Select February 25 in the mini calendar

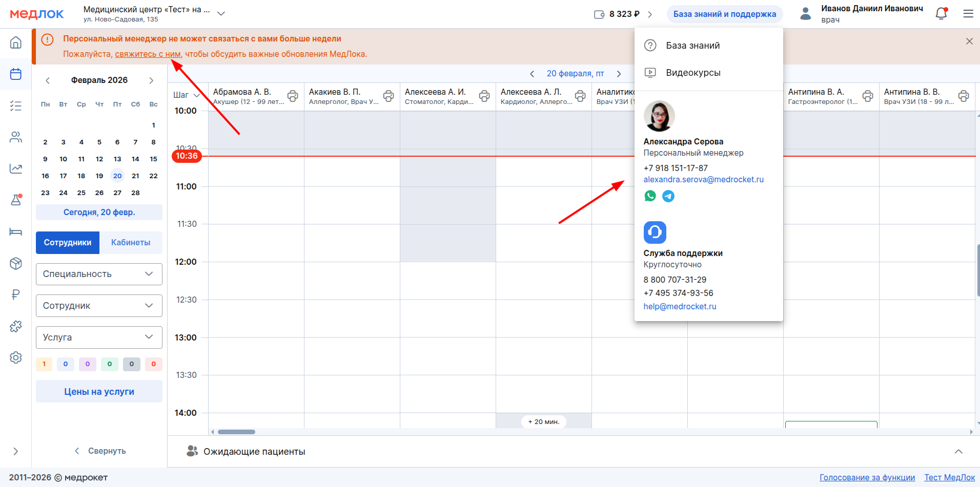(x=81, y=193)
